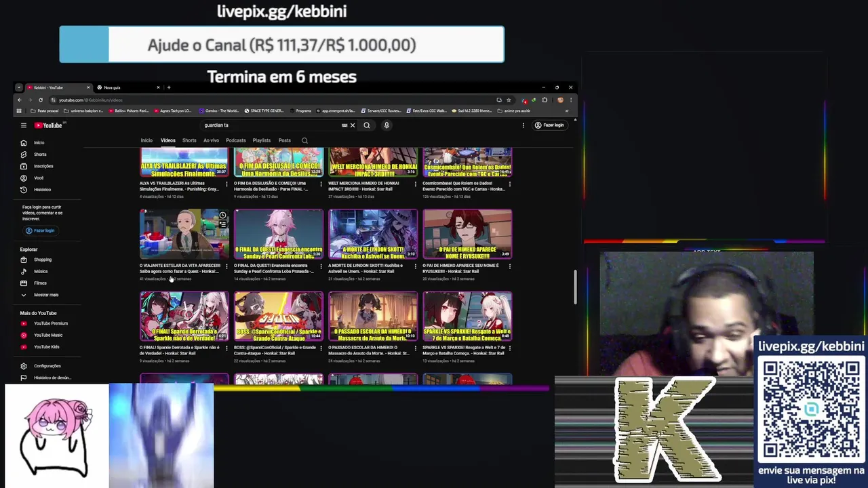Click the YouTube logo
Image resolution: width=868 pixels, height=488 pixels.
click(x=49, y=125)
